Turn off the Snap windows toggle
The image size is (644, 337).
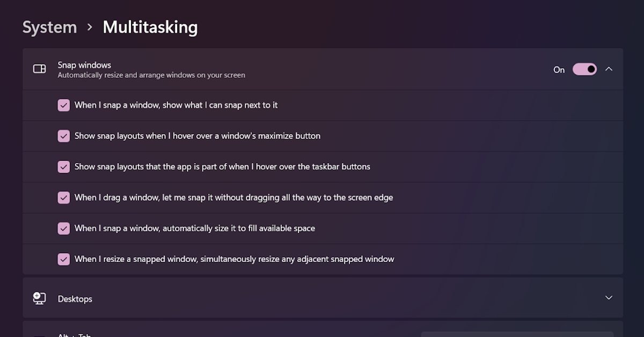[584, 69]
